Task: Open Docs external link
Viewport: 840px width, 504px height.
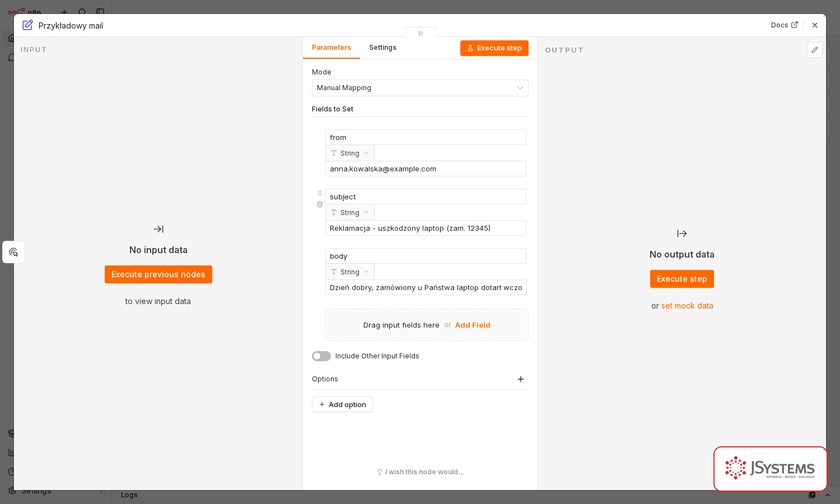Action: click(784, 25)
